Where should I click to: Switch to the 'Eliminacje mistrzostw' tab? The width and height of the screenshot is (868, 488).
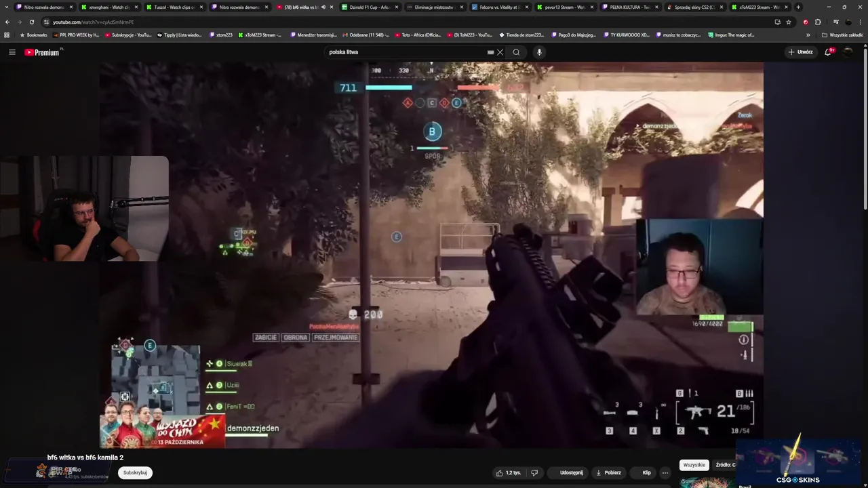coord(435,7)
